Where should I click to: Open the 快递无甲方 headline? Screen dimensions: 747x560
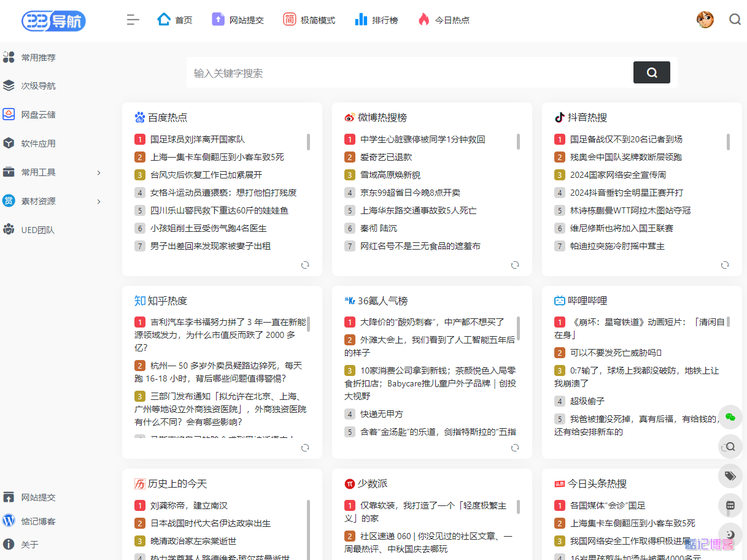(x=382, y=414)
